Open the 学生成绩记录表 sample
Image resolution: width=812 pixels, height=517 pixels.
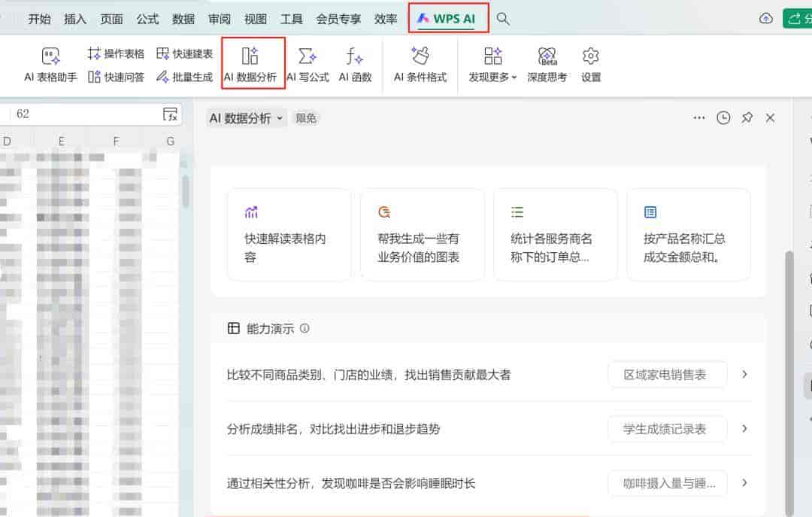tap(667, 429)
